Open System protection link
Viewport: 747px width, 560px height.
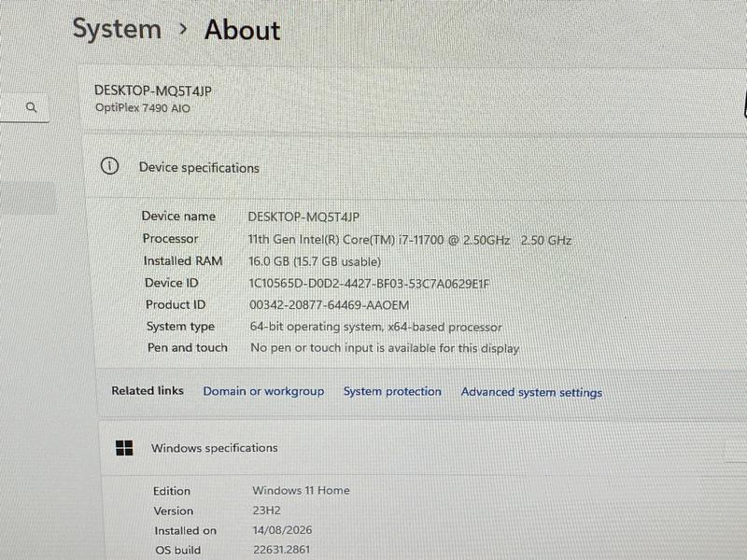[392, 391]
